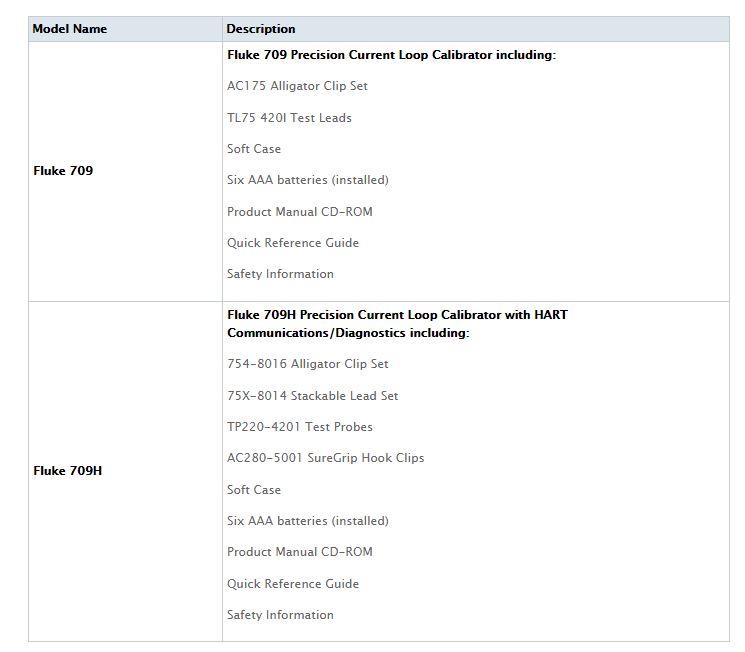Viewport: 745px width, 652px height.
Task: Click 'Product Manual CD-ROM' in Fluke 709 row
Action: pos(300,212)
